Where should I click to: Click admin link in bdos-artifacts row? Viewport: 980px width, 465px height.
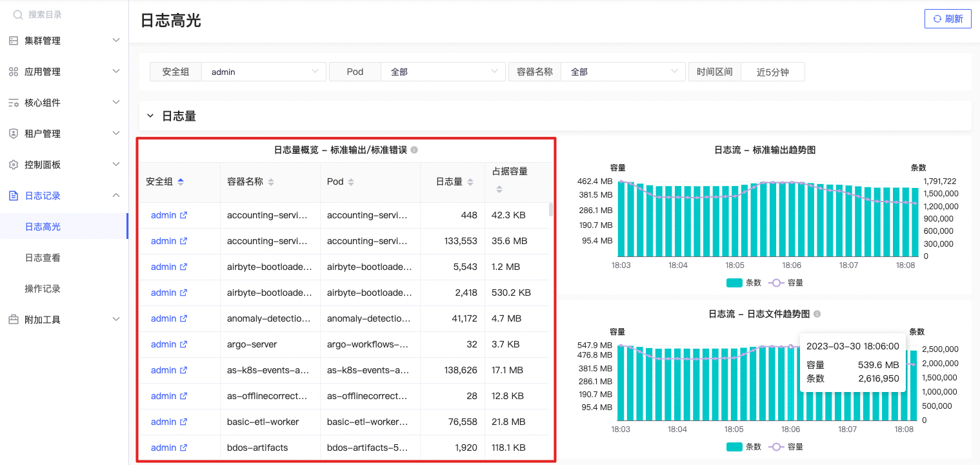click(163, 448)
